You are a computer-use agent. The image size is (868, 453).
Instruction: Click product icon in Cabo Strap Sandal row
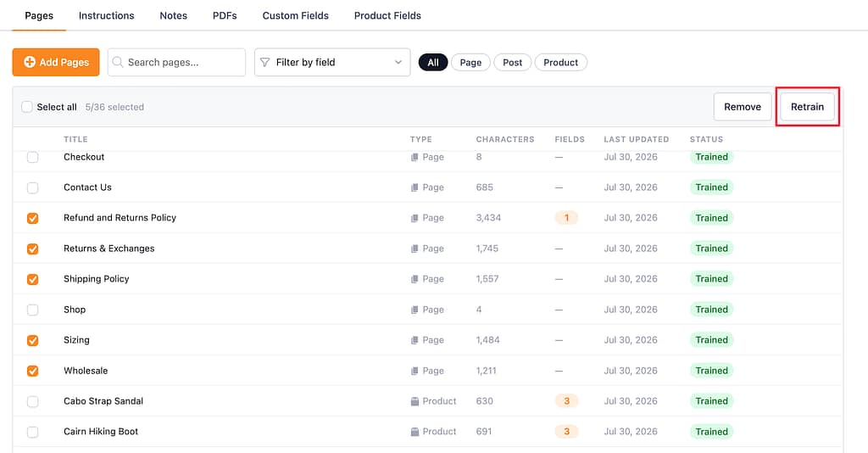click(x=415, y=401)
